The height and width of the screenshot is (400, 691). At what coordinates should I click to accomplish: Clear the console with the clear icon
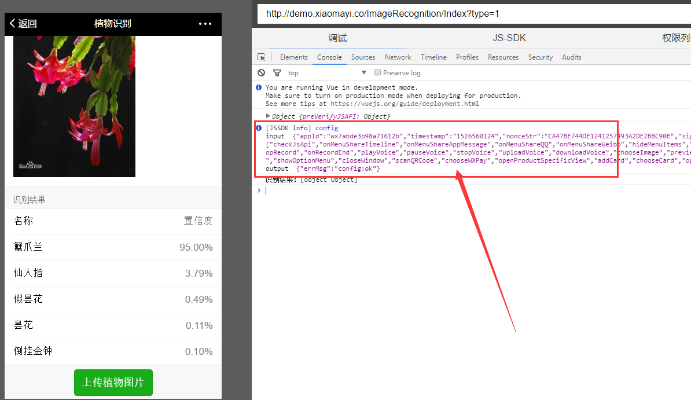(262, 72)
